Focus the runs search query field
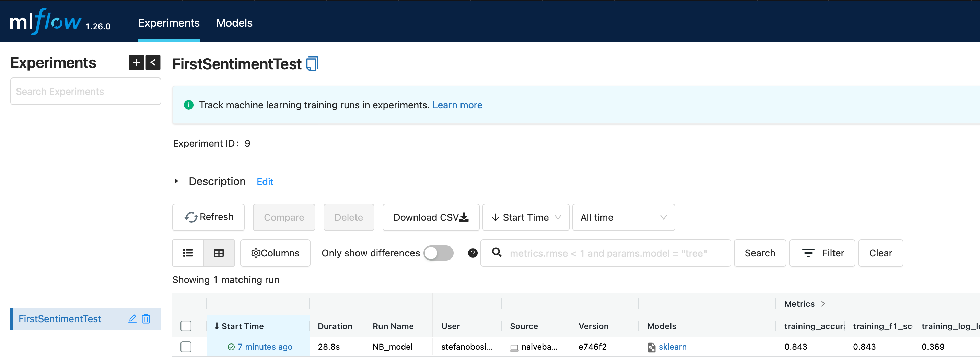The width and height of the screenshot is (980, 362). coord(605,253)
